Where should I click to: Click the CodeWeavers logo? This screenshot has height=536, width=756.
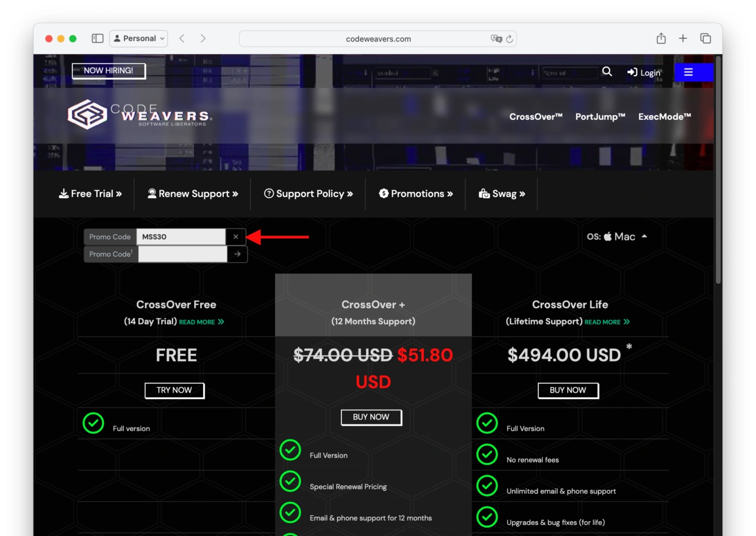coord(139,115)
